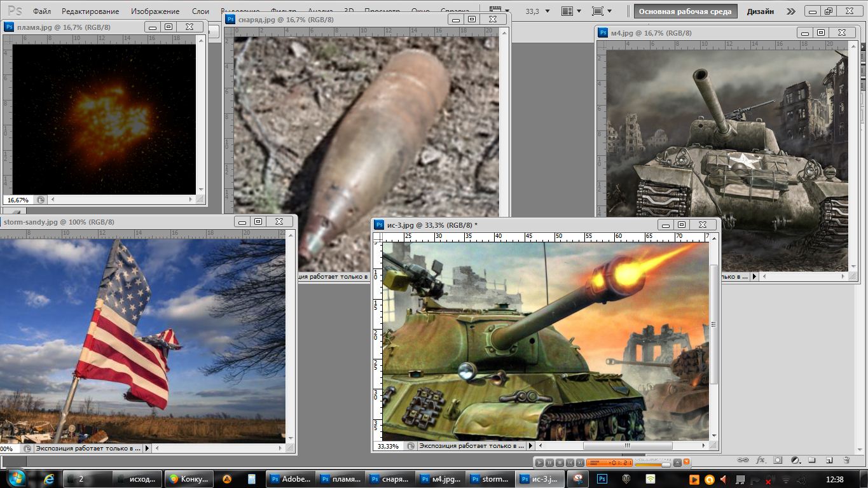Open the Arrange Documents dropdown
This screenshot has width=868, height=488.
click(x=571, y=11)
